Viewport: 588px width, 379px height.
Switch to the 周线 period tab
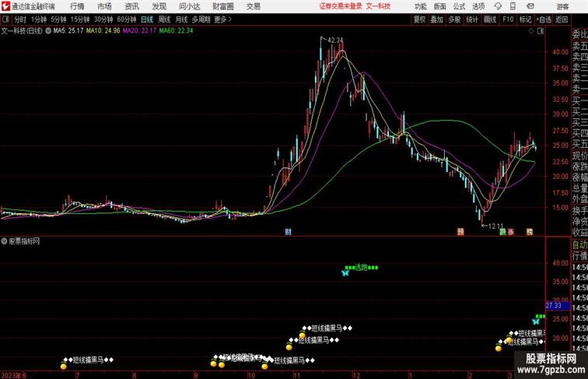164,19
